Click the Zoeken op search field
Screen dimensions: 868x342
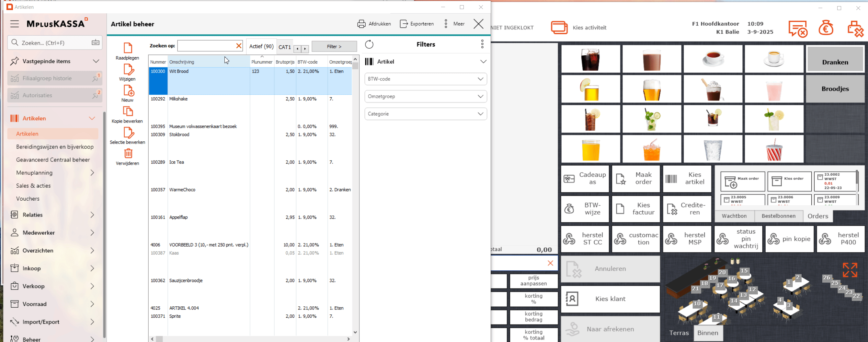[x=206, y=46]
